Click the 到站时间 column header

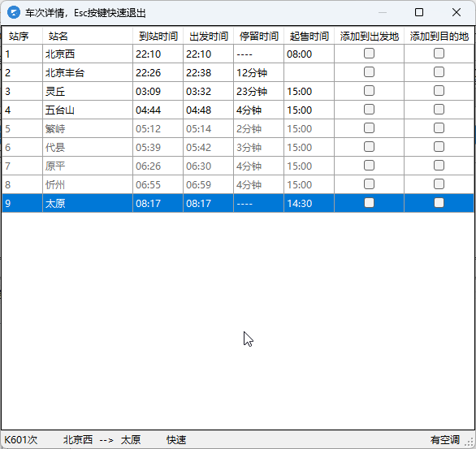pyautogui.click(x=158, y=36)
